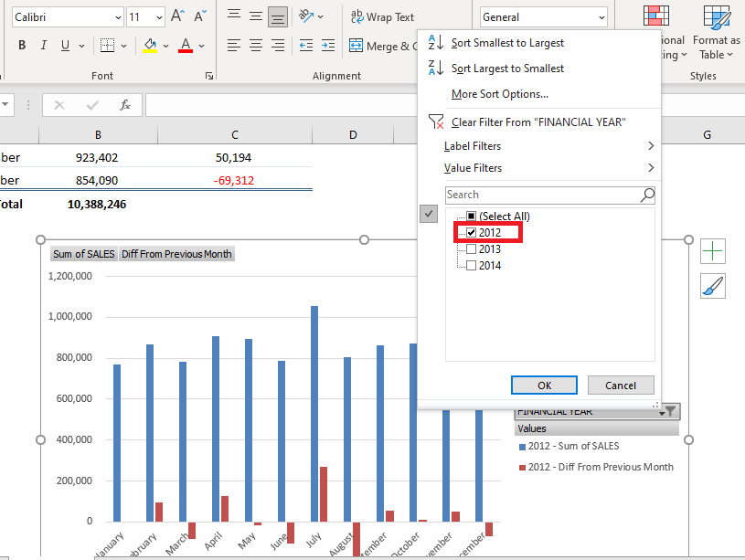Click the Borders icon
The image size is (745, 560).
107,45
